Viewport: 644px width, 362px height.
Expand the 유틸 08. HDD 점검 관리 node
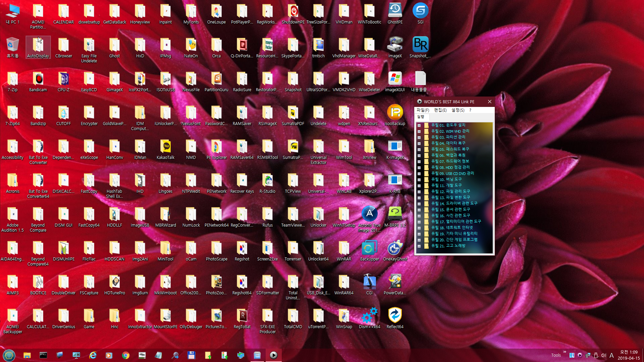pyautogui.click(x=419, y=168)
